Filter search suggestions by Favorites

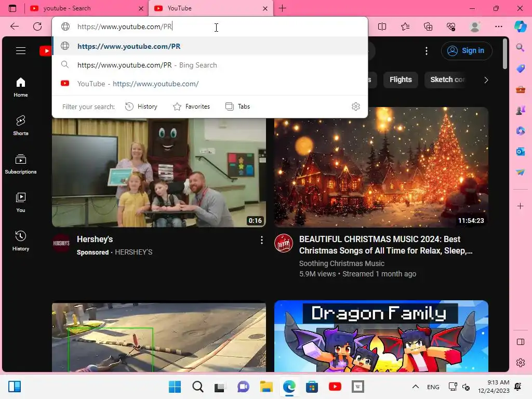pyautogui.click(x=191, y=107)
